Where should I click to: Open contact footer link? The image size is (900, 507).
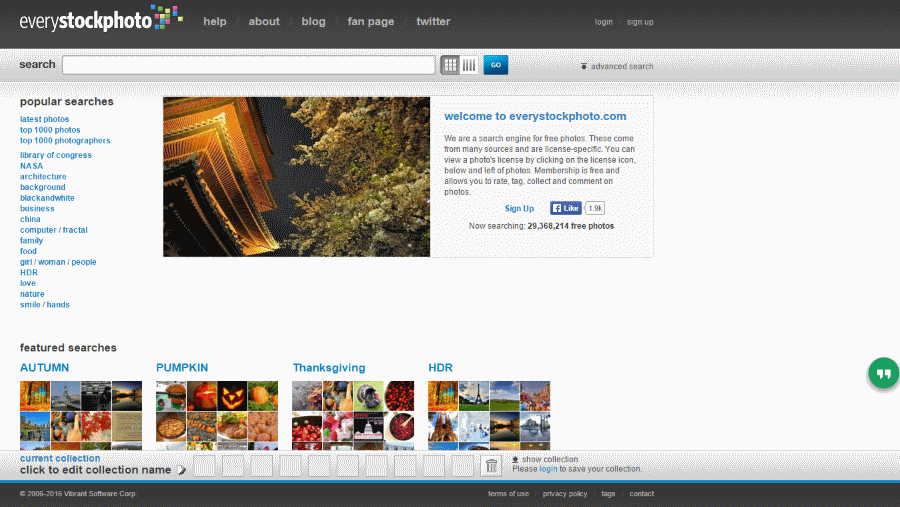[x=642, y=494]
